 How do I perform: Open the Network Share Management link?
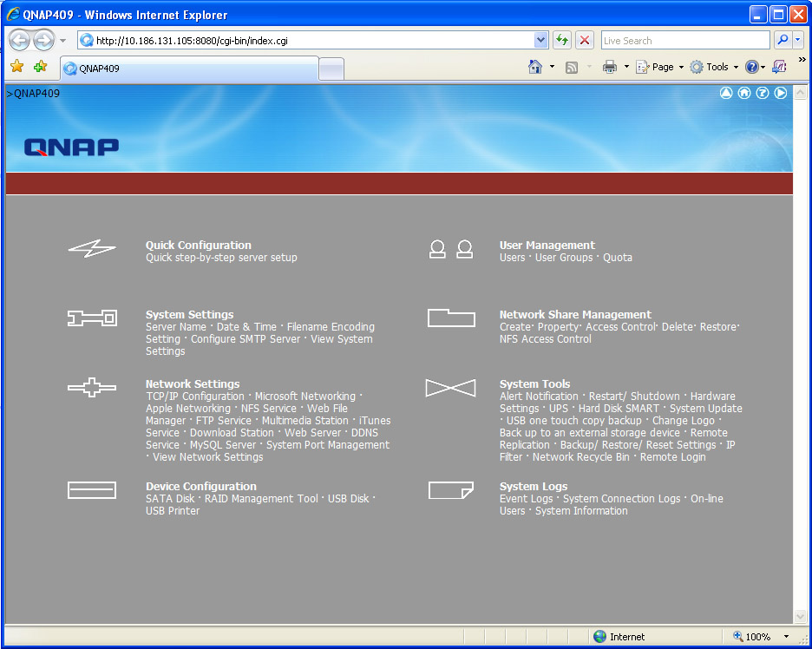tap(575, 314)
